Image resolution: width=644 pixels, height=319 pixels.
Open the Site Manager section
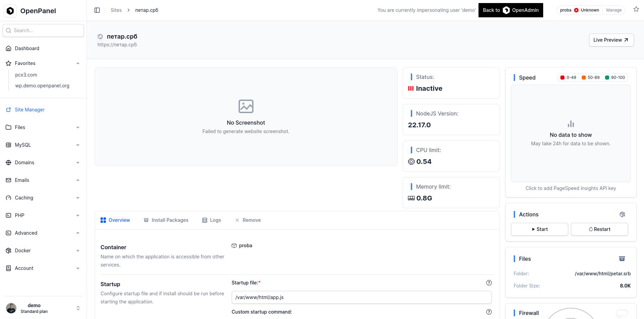click(29, 110)
